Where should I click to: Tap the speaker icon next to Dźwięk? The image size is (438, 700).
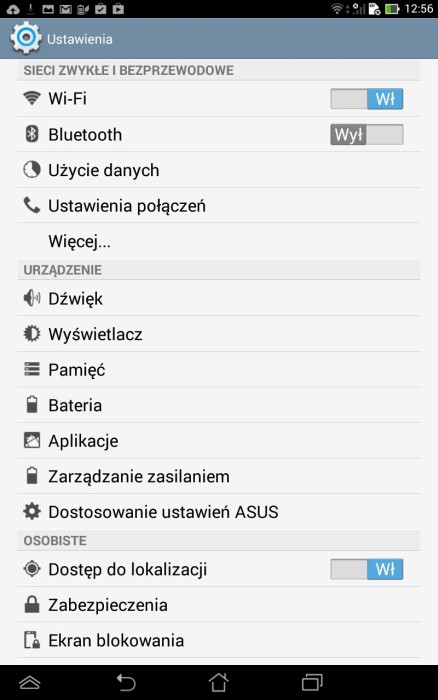32,298
